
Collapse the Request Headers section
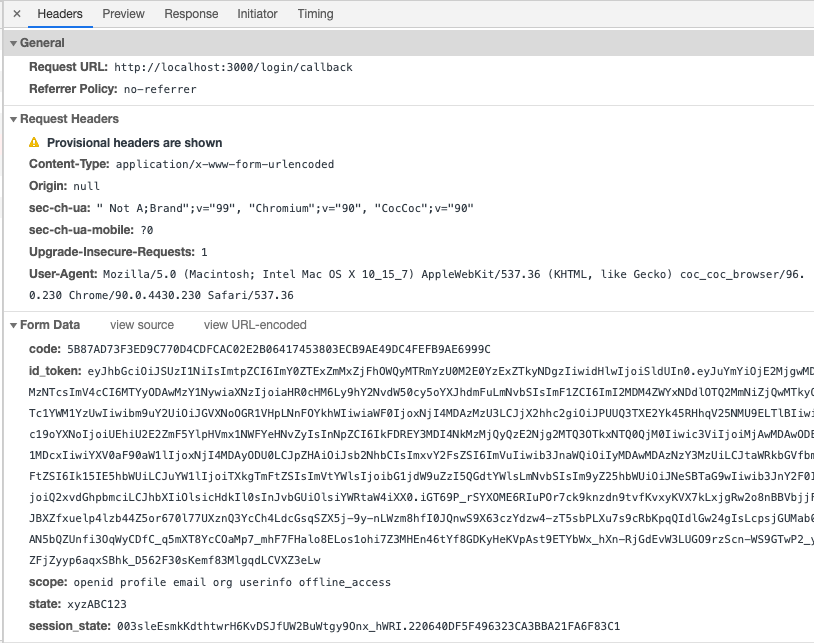69,119
